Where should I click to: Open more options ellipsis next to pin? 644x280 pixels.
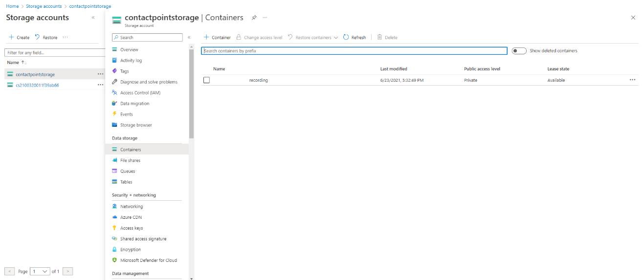(265, 18)
